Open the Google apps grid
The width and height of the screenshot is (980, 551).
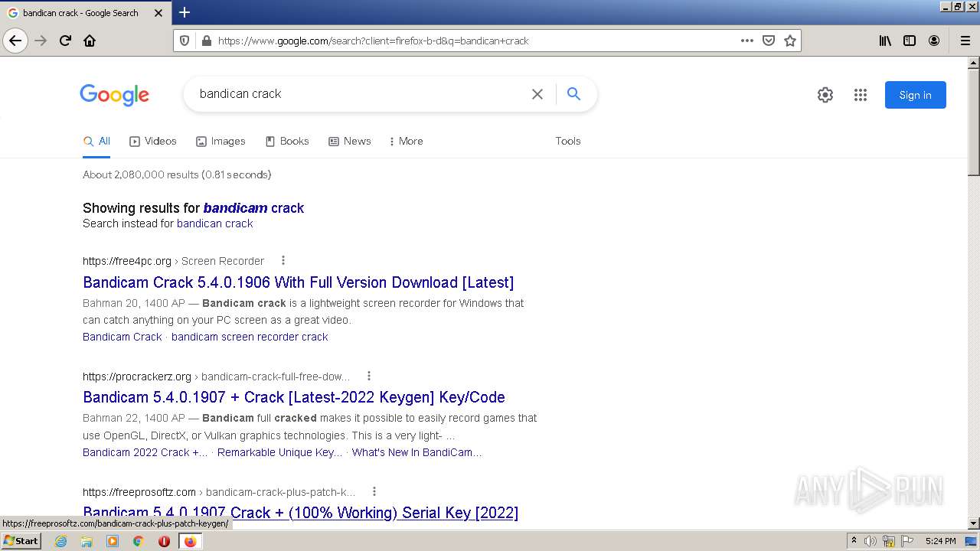(x=861, y=95)
